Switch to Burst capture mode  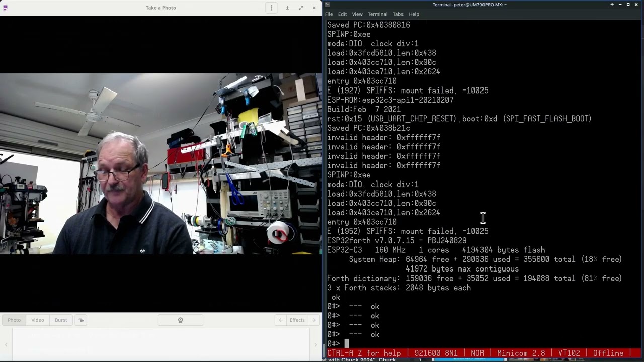pos(61,320)
